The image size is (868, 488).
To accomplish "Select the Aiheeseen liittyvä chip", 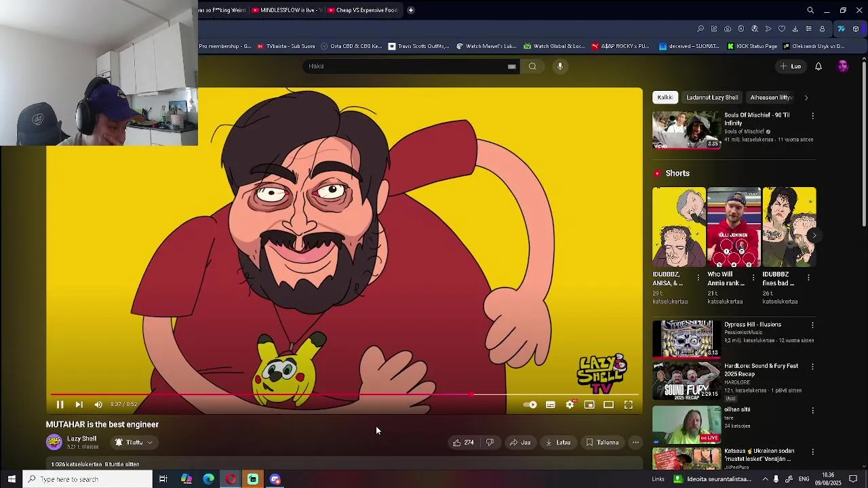I will pos(771,98).
